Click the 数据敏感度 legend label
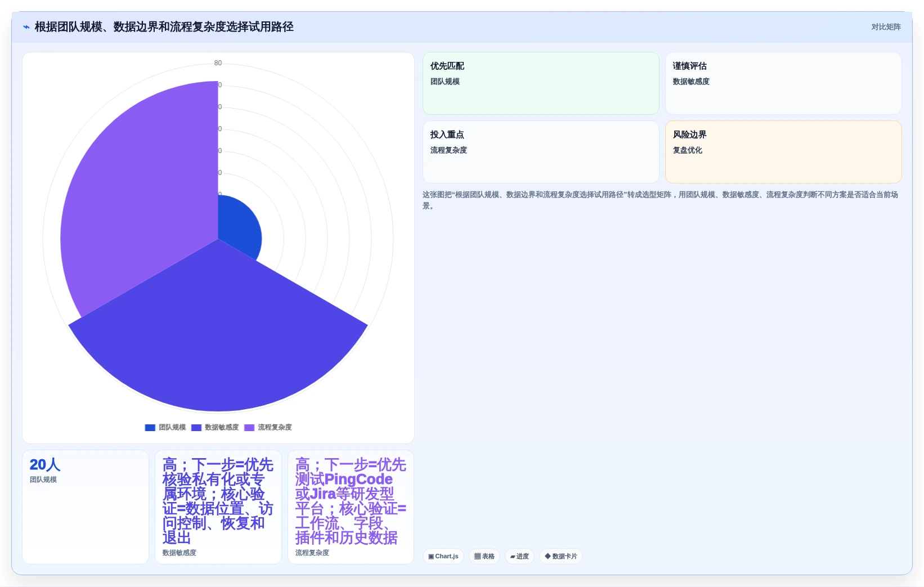Image resolution: width=924 pixels, height=587 pixels. (x=222, y=428)
